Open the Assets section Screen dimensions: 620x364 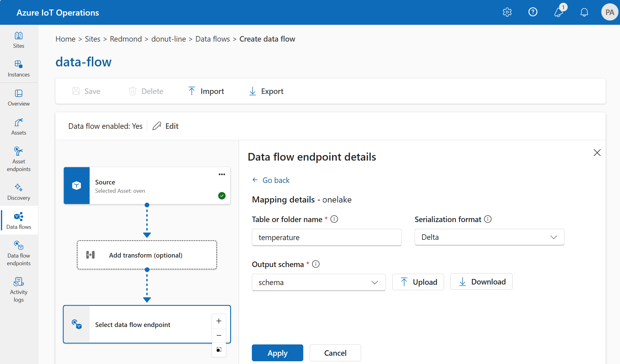point(19,126)
